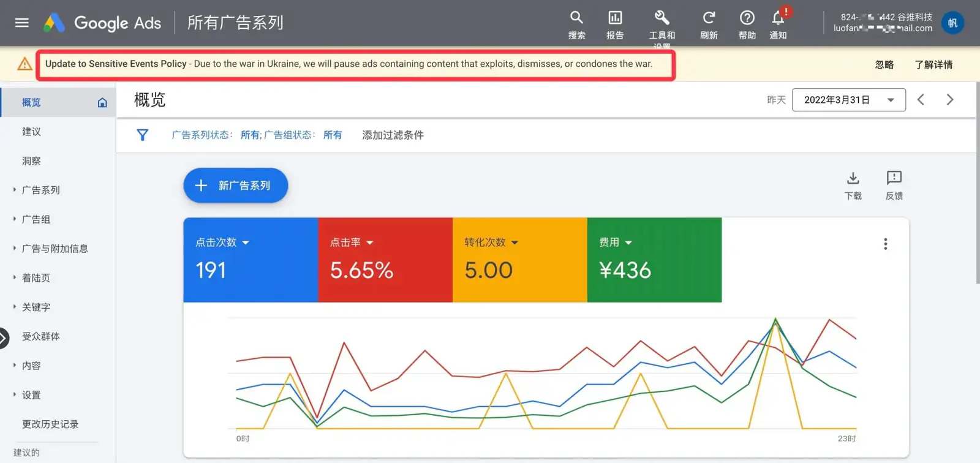The width and height of the screenshot is (980, 463).
Task: Expand 广告系列 in the sidebar
Action: click(x=15, y=190)
